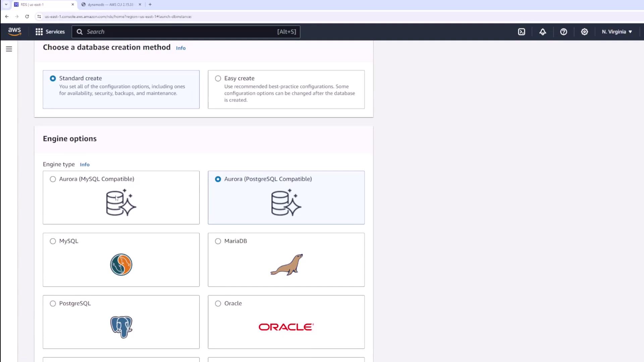Click the MariaDB seal logo
This screenshot has height=362, width=644.
pyautogui.click(x=286, y=265)
